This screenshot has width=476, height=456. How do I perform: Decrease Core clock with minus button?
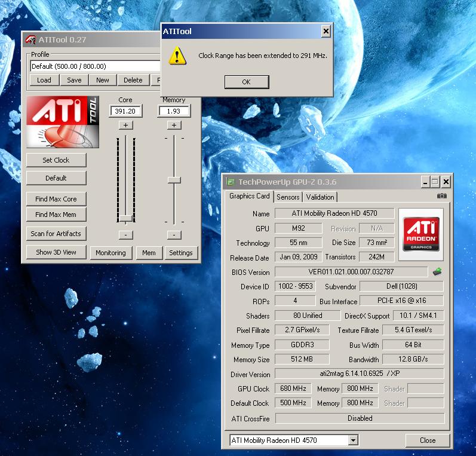coord(125,235)
